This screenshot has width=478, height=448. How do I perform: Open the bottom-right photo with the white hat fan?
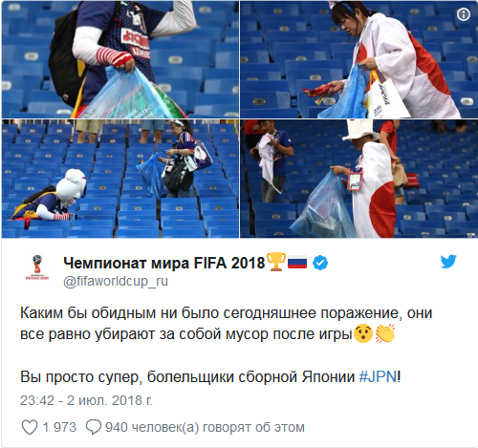point(358,179)
